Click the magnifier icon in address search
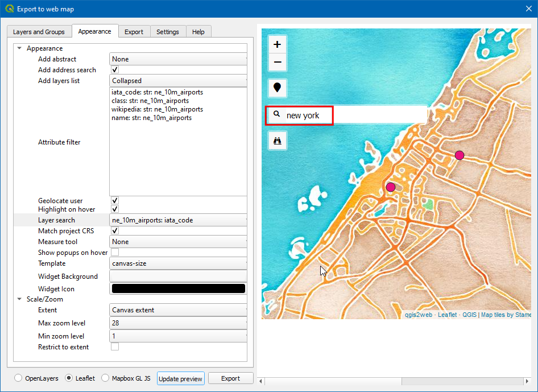Screen dimensions: 538x392 click(277, 114)
